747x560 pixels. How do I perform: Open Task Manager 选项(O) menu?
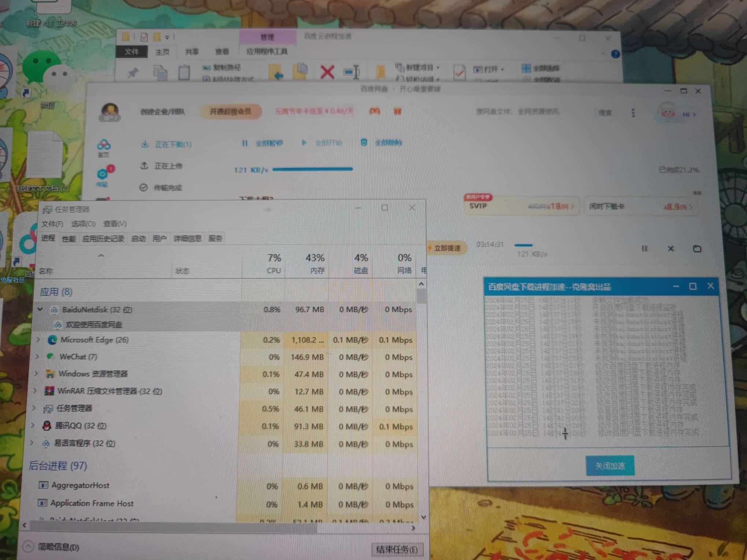point(83,224)
